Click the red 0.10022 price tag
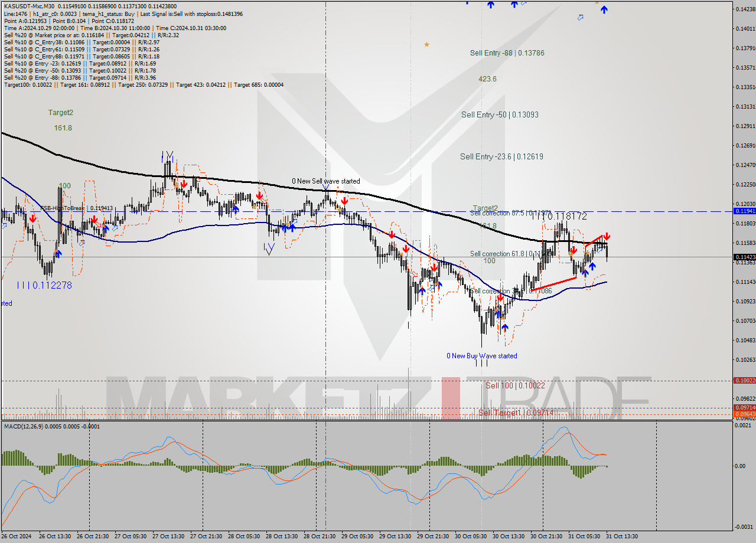Screen dimensions: 756x543 pos(744,380)
